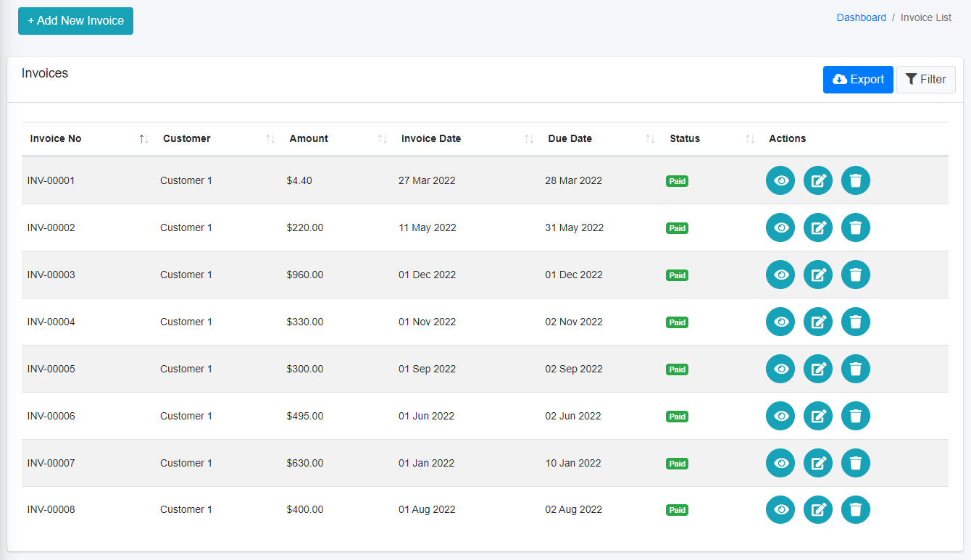Remove invoice INV-00001 via trash icon

pos(856,180)
